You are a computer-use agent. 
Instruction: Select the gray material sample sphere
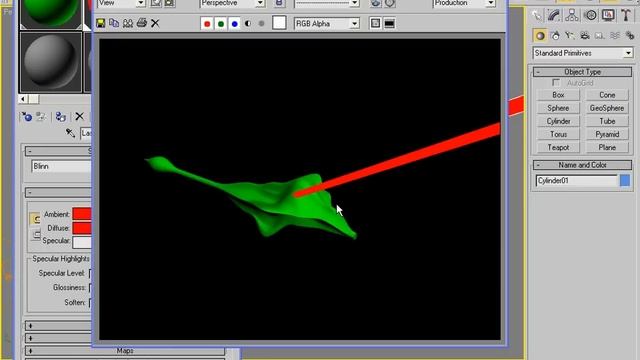(x=51, y=62)
